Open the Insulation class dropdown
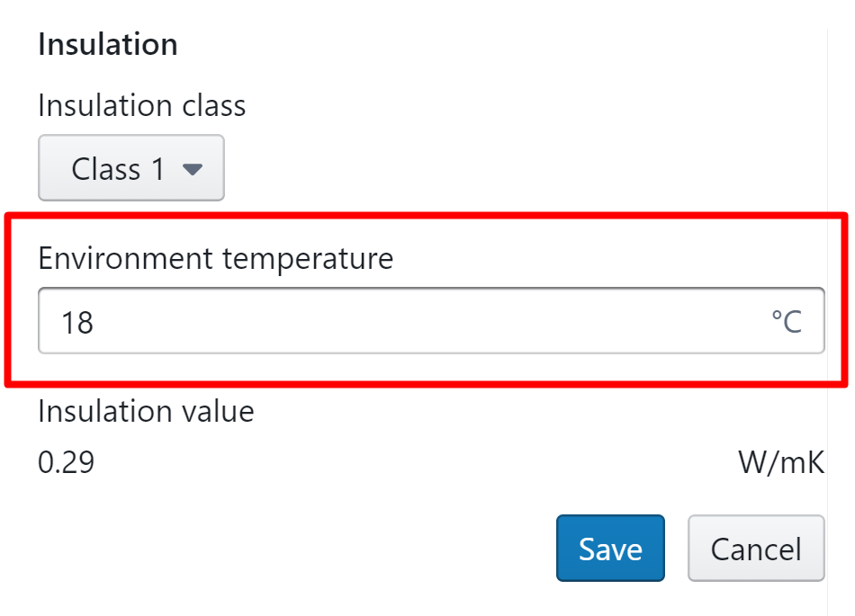The image size is (855, 616). click(x=131, y=168)
